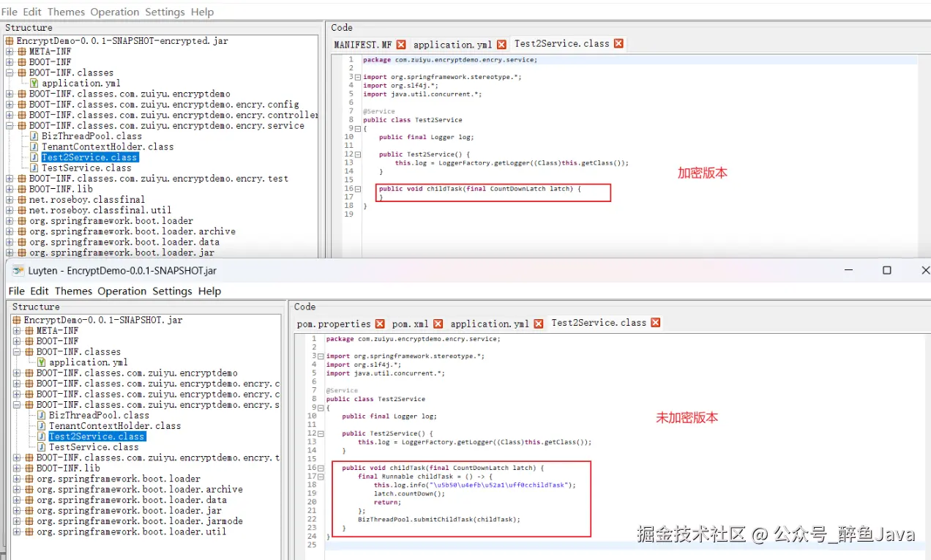The width and height of the screenshot is (931, 560).
Task: Close Test2Service.class tab in SNAPSHOT.jar window
Action: (x=655, y=323)
